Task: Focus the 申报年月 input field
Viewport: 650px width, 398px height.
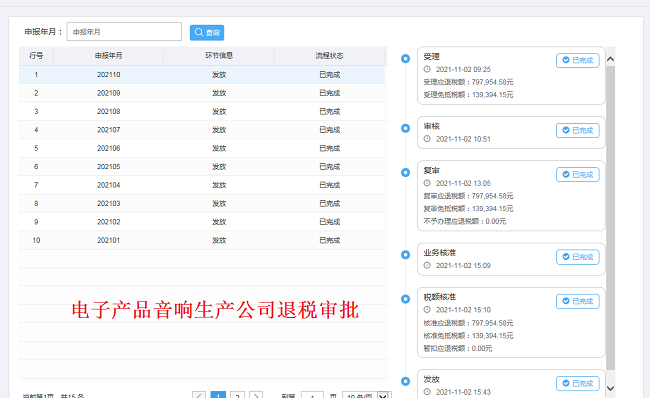Action: coord(124,32)
